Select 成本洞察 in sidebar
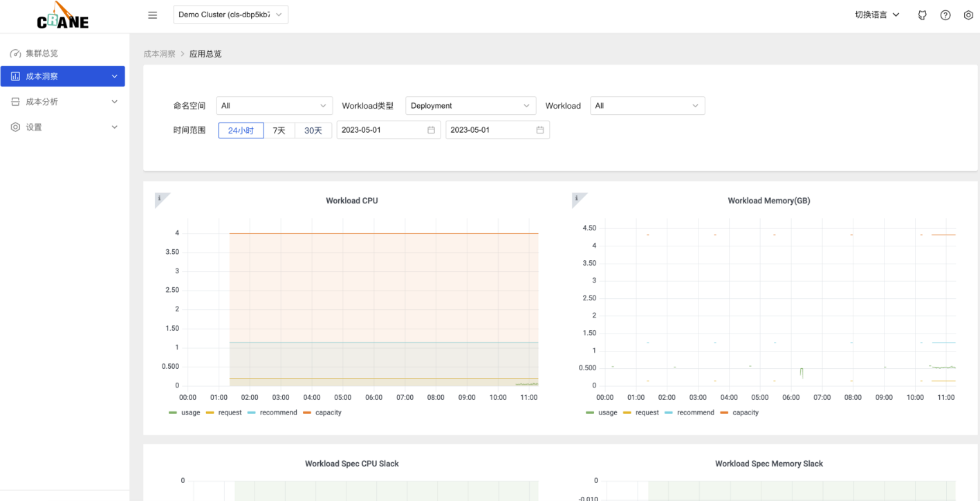980x501 pixels. [x=62, y=76]
